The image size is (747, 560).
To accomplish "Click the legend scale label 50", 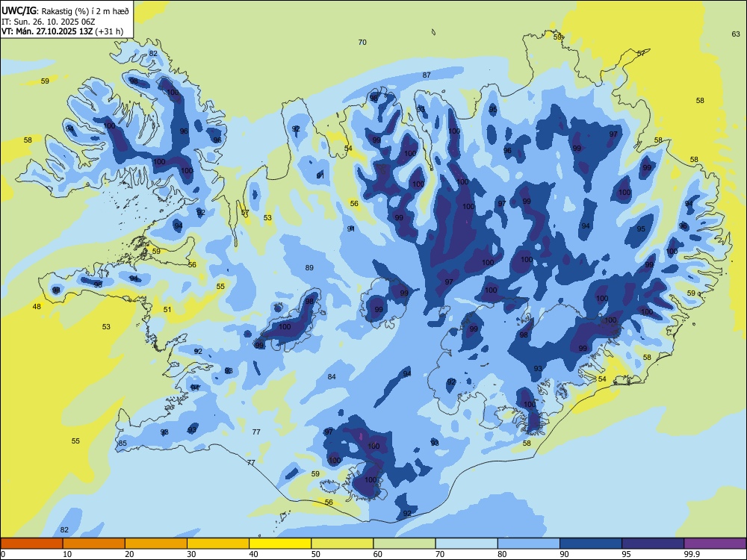I will [316, 554].
